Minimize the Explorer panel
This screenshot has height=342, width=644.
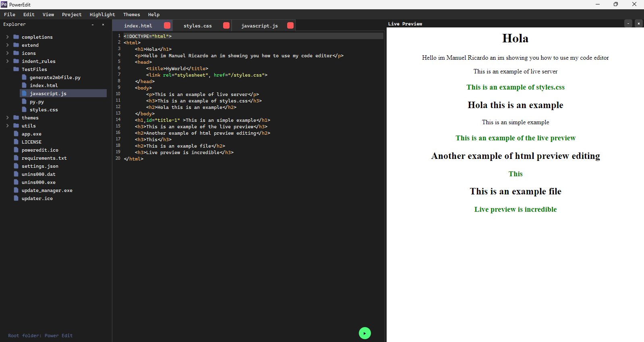93,25
